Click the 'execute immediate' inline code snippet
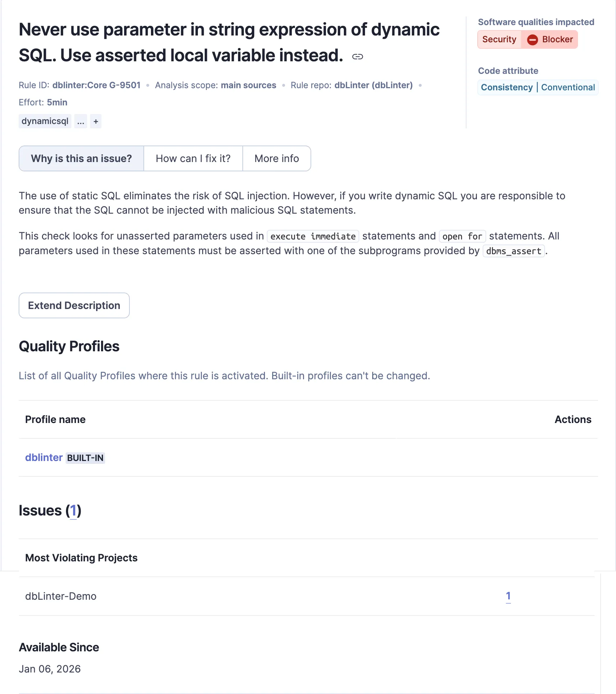 click(x=313, y=237)
